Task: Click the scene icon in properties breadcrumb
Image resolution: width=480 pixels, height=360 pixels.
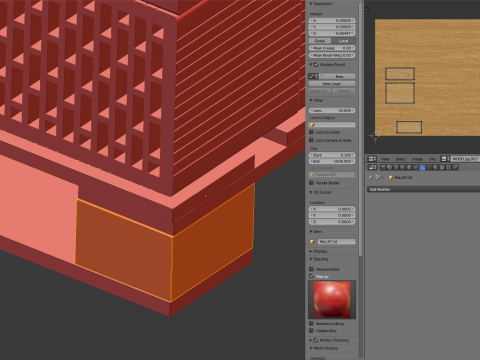Action: (x=378, y=177)
